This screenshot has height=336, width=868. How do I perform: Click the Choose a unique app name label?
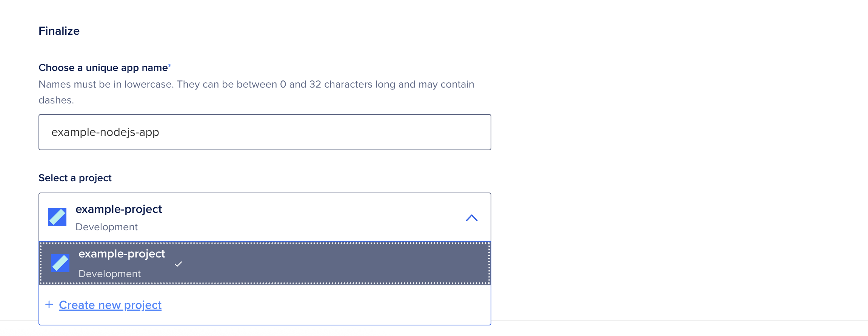click(x=103, y=67)
